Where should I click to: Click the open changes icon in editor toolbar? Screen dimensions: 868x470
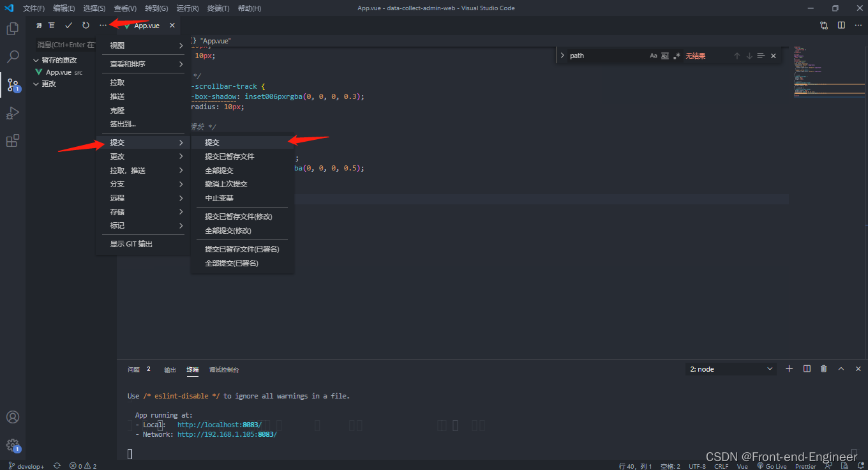coord(824,26)
